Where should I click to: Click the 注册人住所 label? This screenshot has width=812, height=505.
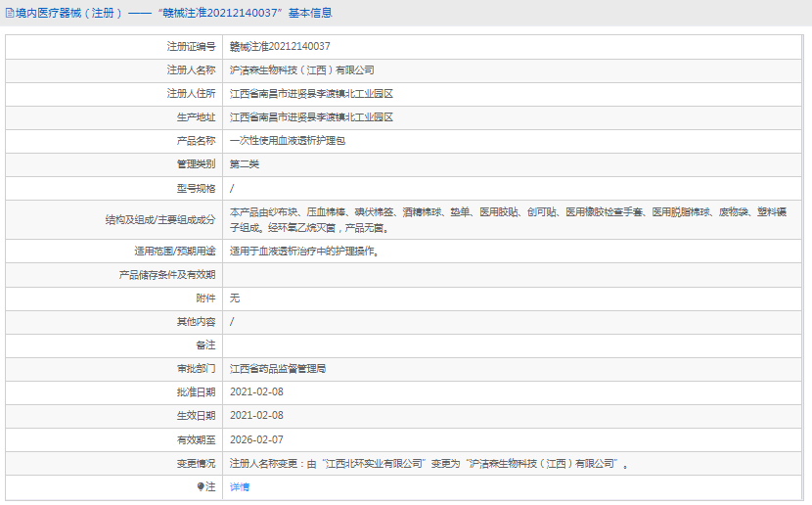[191, 94]
